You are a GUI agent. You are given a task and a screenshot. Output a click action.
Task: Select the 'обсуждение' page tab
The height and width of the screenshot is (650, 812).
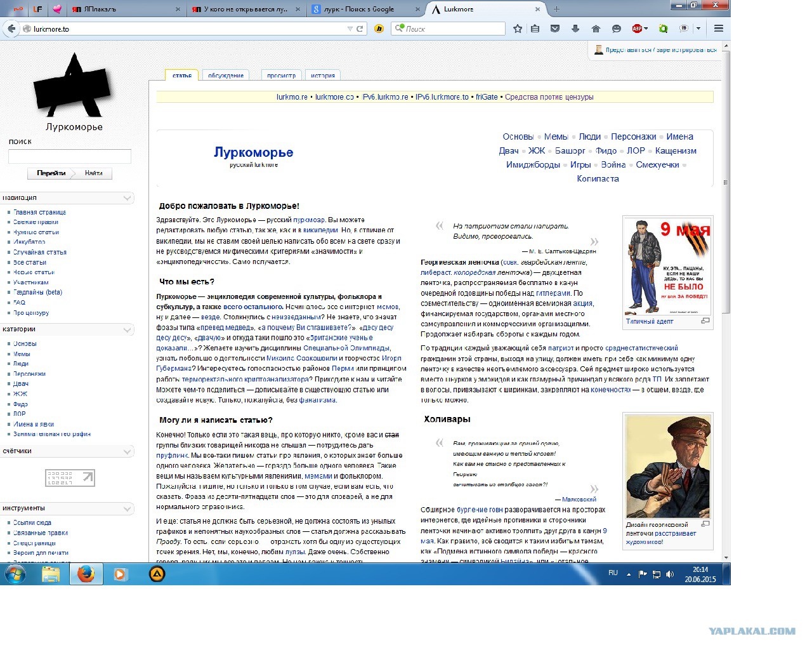click(x=226, y=76)
